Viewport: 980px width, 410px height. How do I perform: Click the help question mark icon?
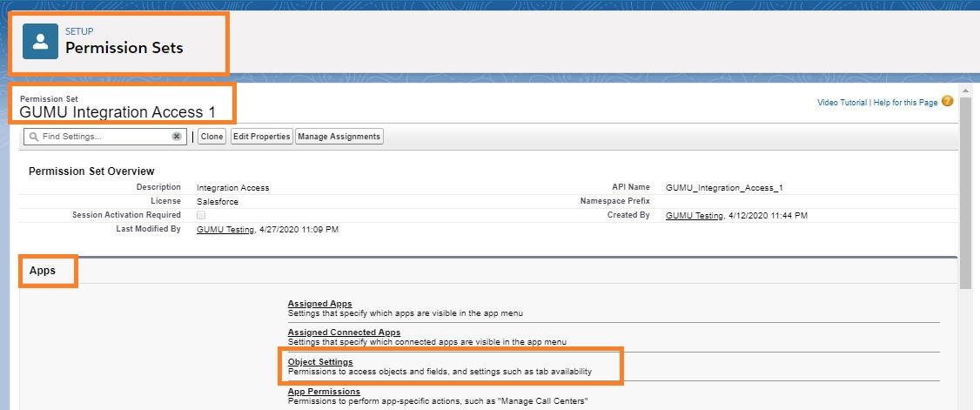tap(948, 101)
